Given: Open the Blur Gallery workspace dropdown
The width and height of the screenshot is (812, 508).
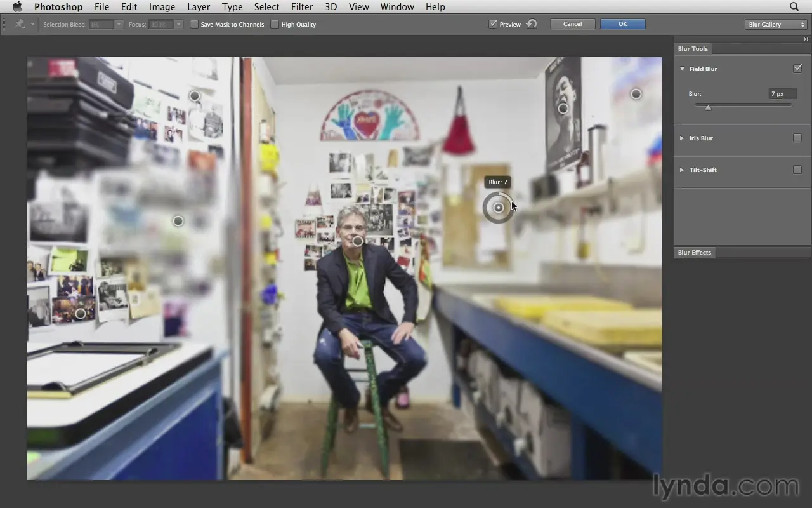Looking at the screenshot, I should (776, 24).
